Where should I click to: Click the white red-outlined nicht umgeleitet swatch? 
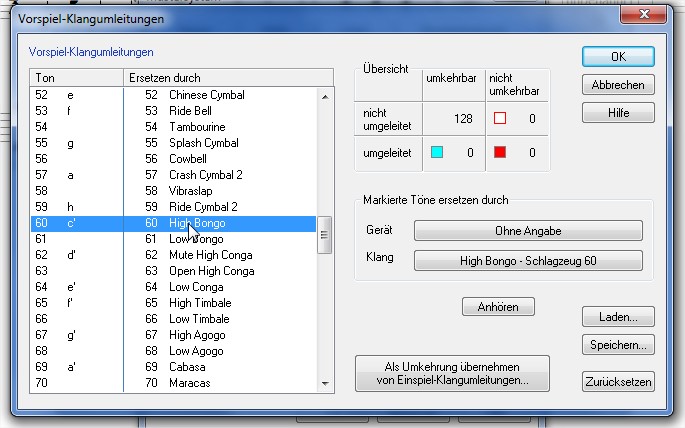499,119
